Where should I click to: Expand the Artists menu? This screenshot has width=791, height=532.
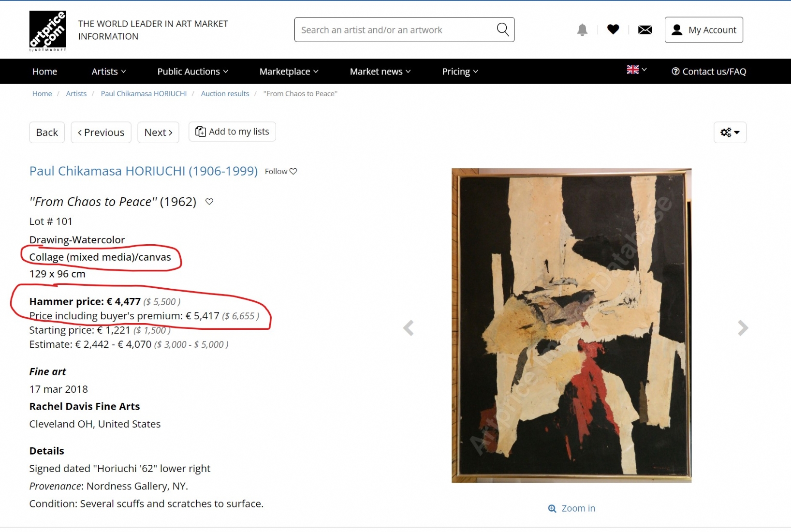pyautogui.click(x=109, y=72)
